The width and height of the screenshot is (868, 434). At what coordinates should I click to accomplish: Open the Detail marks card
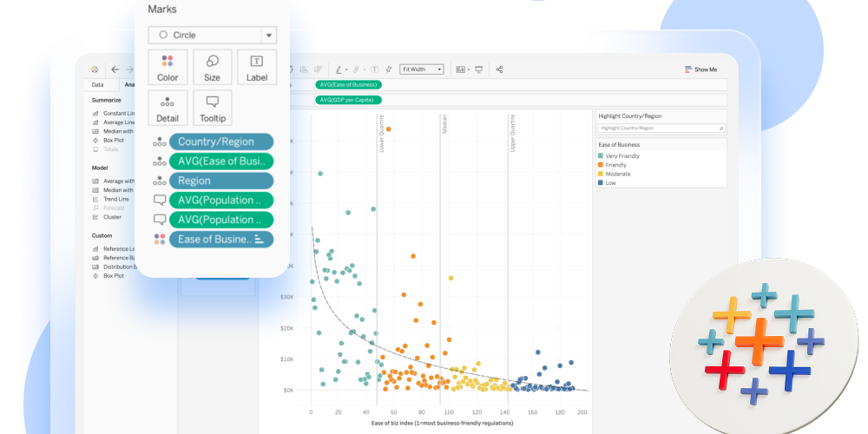click(x=168, y=108)
